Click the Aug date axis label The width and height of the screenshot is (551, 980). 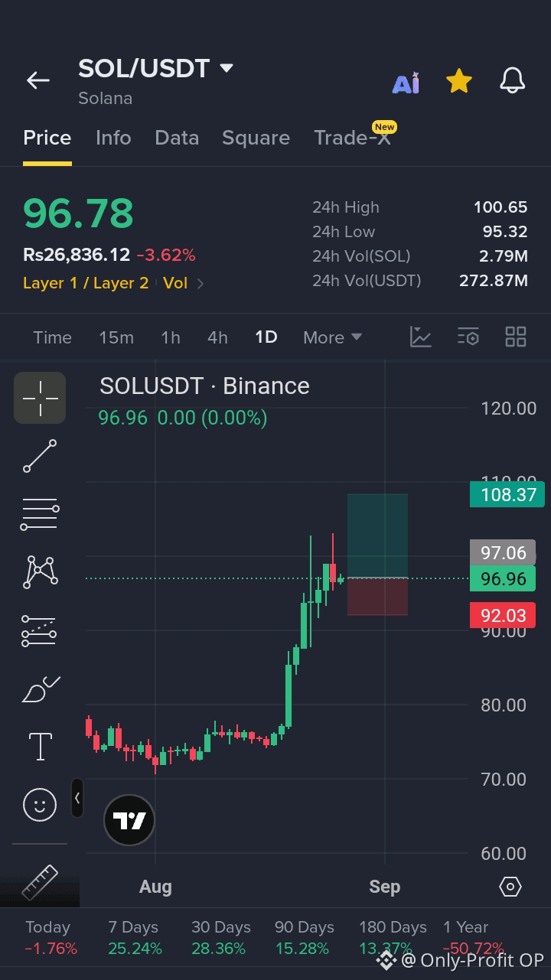(x=155, y=887)
